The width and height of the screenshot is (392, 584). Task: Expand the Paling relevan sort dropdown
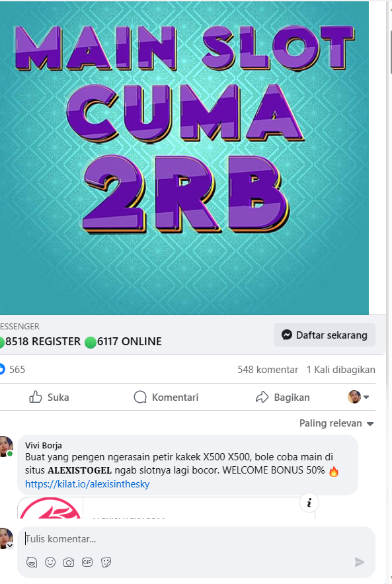336,423
